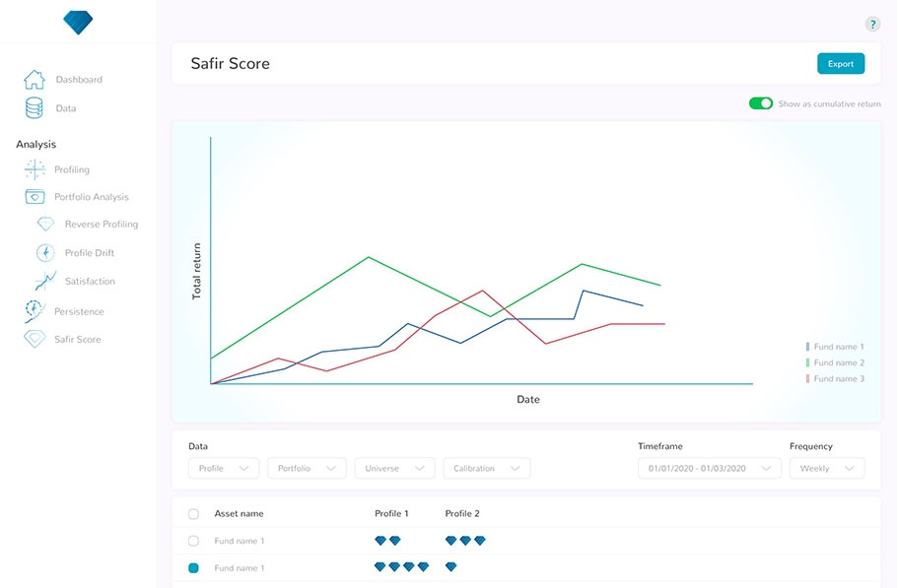Uncheck the selected second fund row checkbox
Viewport: 897px width, 588px height.
[x=193, y=568]
